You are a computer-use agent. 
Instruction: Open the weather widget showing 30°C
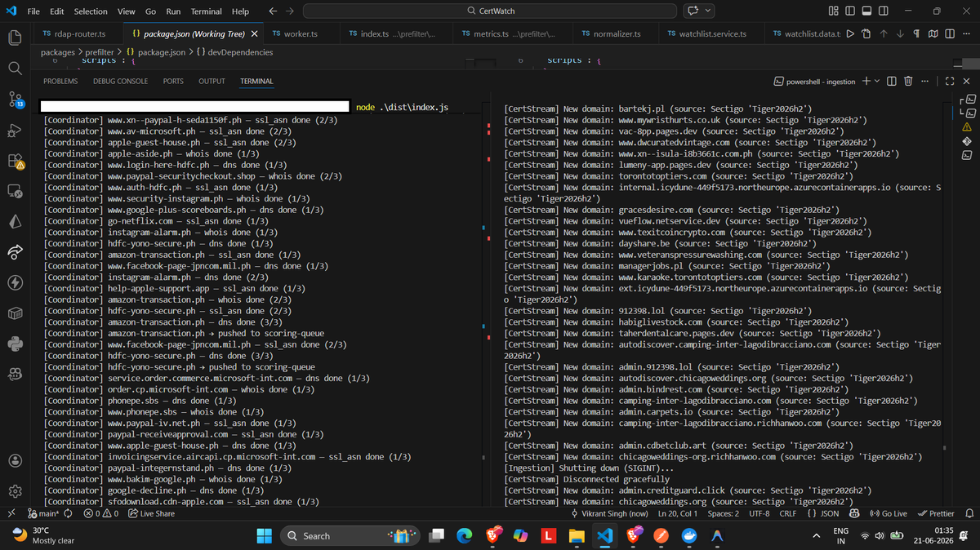click(45, 535)
